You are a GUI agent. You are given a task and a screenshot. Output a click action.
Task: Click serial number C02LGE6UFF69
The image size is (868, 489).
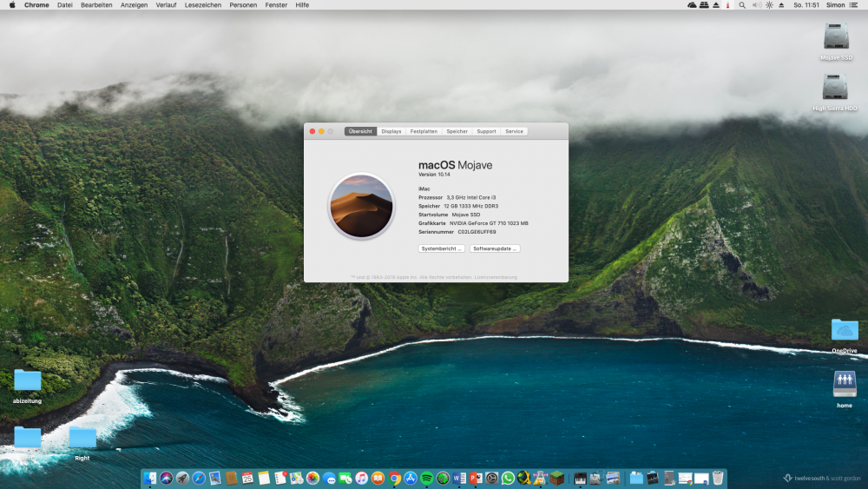pos(477,232)
